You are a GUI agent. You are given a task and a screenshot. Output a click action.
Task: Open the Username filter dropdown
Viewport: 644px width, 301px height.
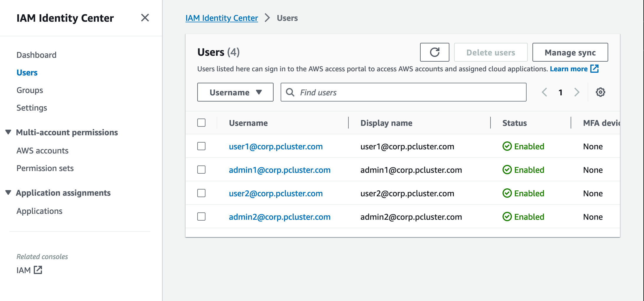pyautogui.click(x=235, y=92)
